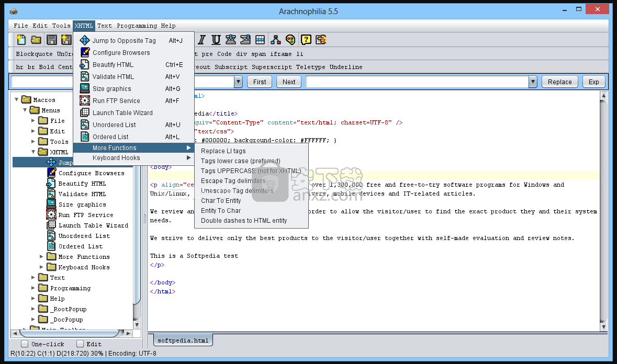Image resolution: width=617 pixels, height=364 pixels.
Task: Choose Tags lower case (preferred)
Action: tap(251, 161)
